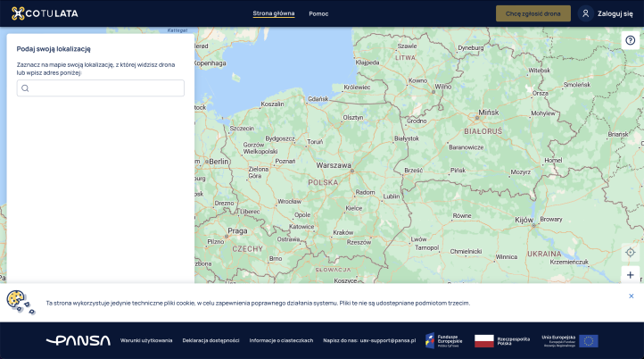
Task: Click the search magnifier icon
Action: click(x=26, y=88)
